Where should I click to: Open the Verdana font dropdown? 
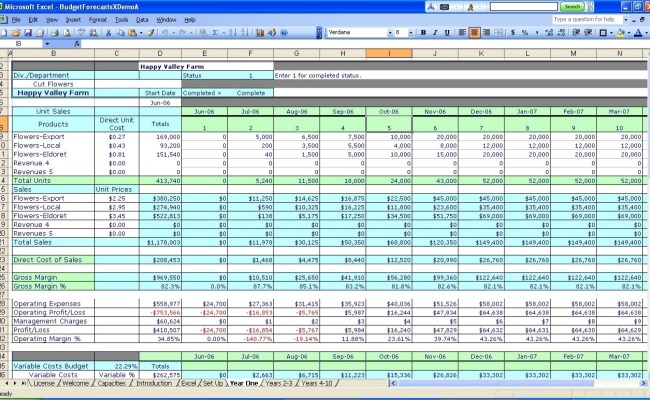click(x=390, y=33)
